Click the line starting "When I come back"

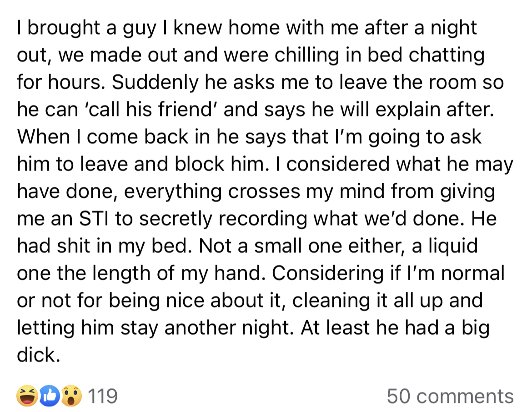[249, 137]
